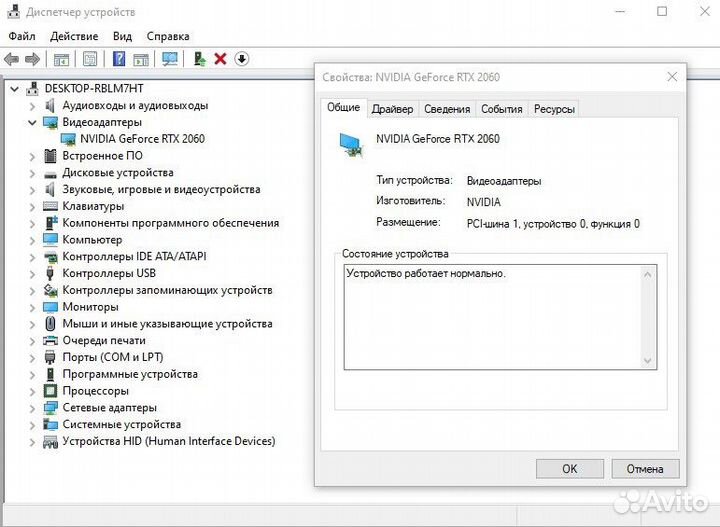This screenshot has width=720, height=527.
Task: Select the Общие tab
Action: [343, 107]
